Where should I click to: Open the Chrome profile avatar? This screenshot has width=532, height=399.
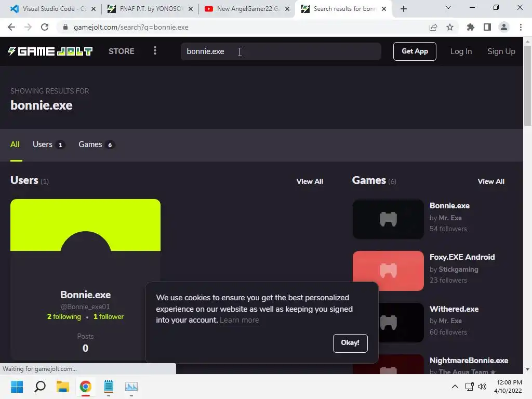point(504,27)
